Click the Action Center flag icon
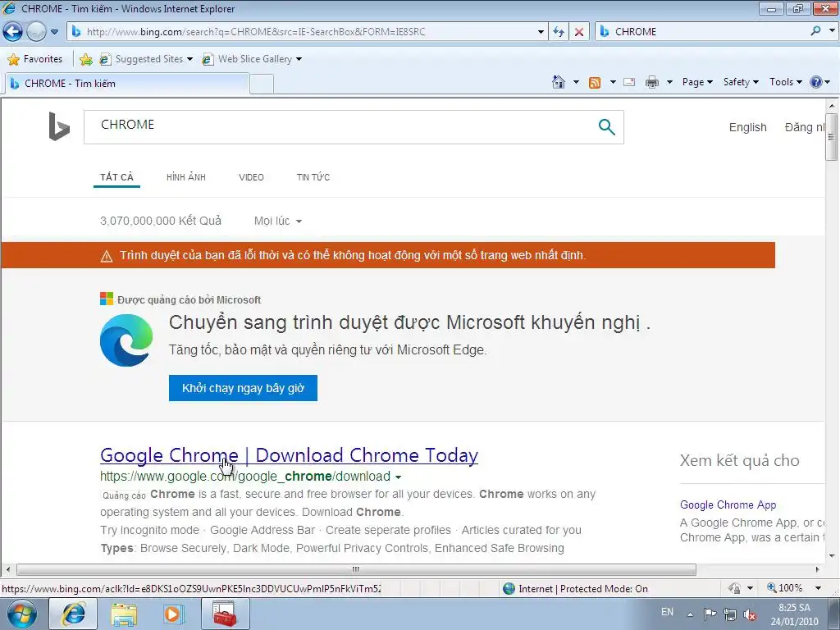 (710, 614)
